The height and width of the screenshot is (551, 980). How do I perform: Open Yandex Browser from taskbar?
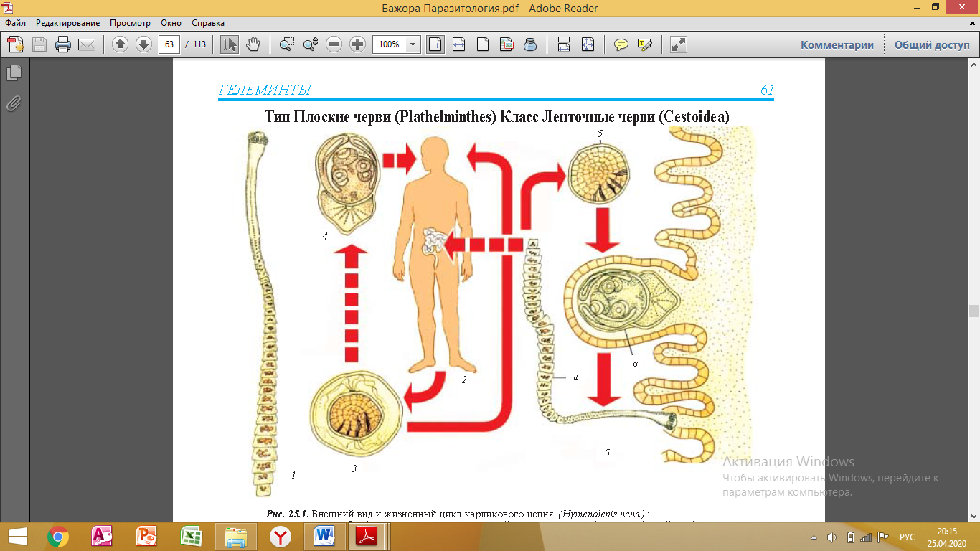(280, 537)
